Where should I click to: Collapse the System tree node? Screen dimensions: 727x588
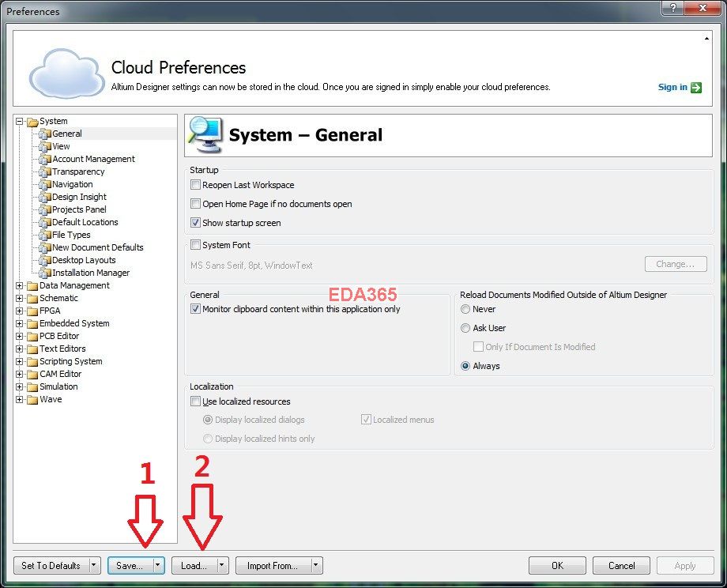(x=20, y=122)
